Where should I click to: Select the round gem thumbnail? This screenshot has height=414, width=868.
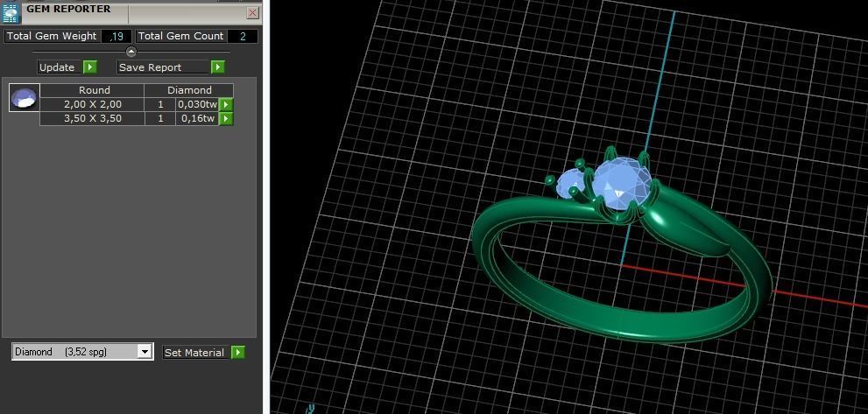pyautogui.click(x=25, y=98)
